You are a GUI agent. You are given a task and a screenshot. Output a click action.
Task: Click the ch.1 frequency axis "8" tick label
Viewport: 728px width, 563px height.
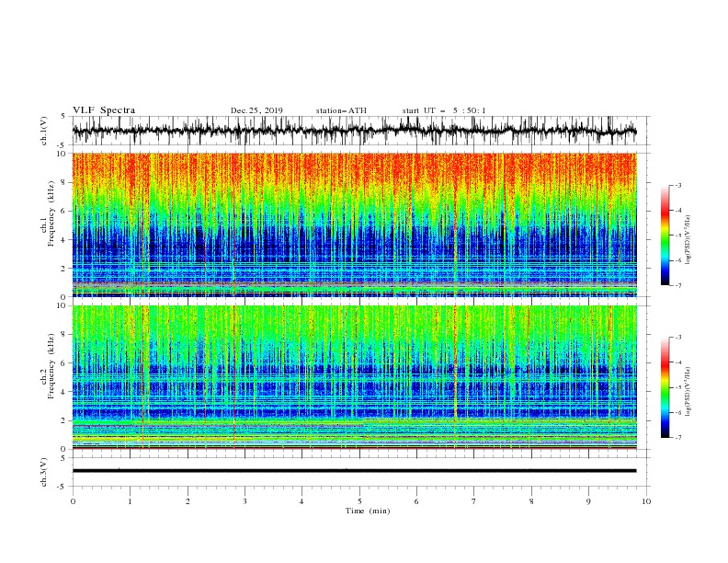pos(63,182)
